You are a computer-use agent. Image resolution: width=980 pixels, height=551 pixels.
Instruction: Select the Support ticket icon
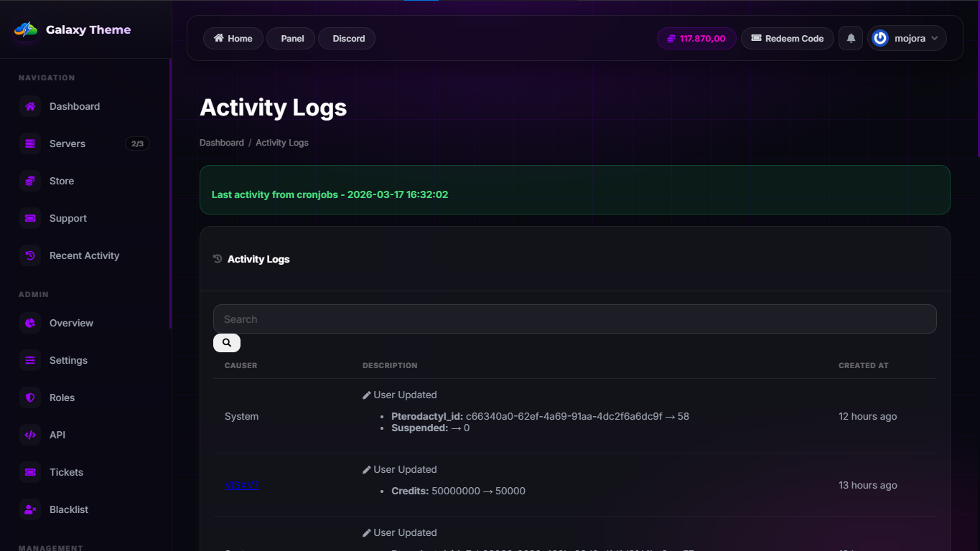30,218
